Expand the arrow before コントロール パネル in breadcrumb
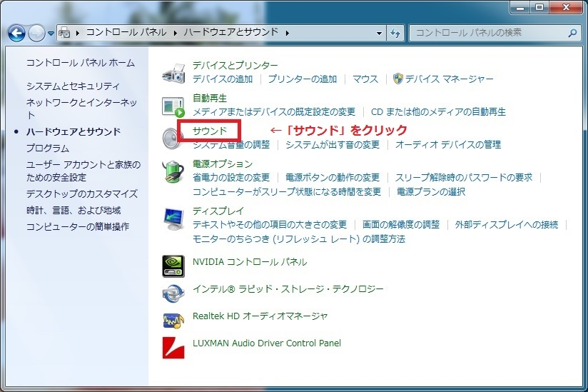This screenshot has width=588, height=392. click(78, 33)
